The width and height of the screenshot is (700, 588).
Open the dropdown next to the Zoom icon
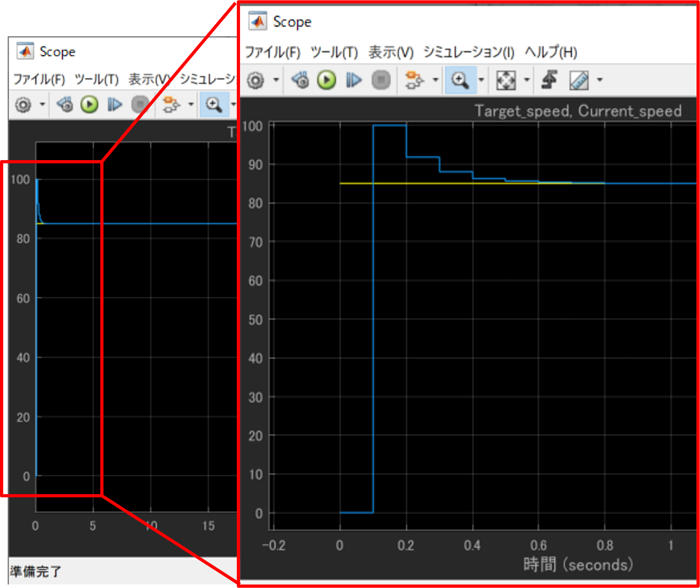tap(481, 79)
